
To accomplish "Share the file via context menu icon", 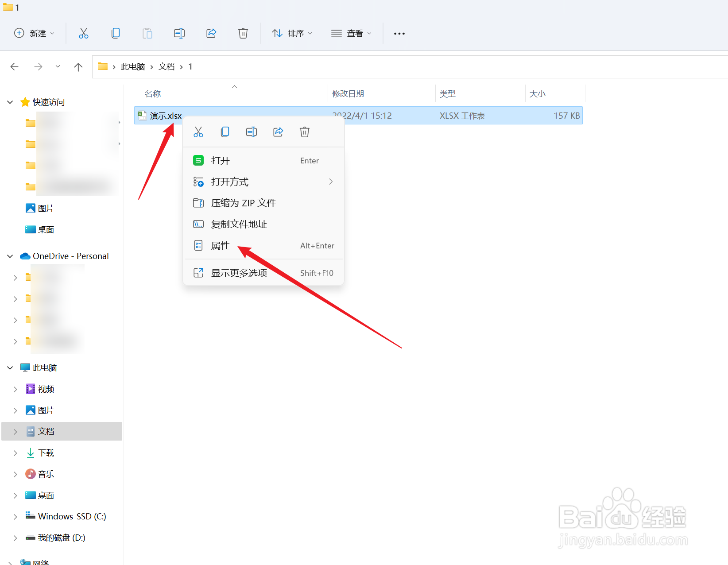I will coord(278,132).
